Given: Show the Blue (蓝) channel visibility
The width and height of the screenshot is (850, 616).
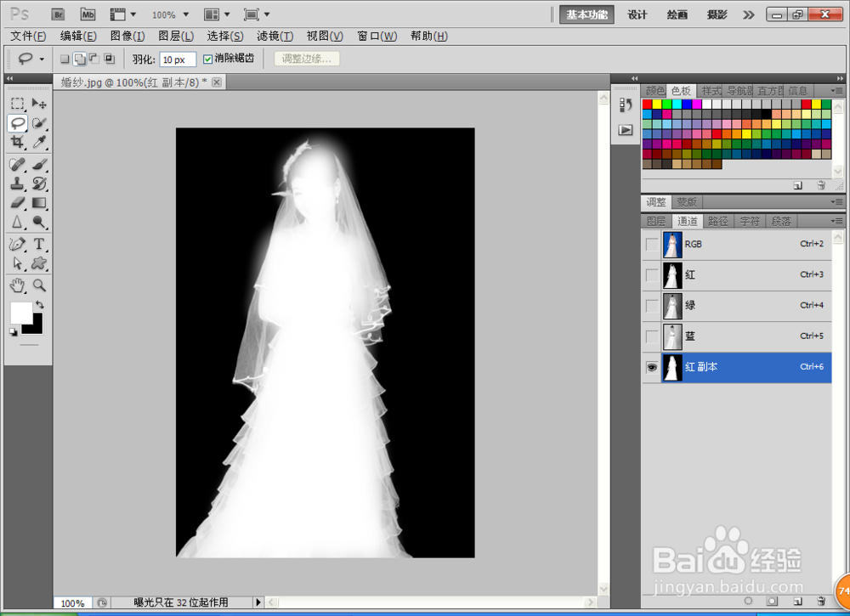Looking at the screenshot, I should (x=652, y=336).
